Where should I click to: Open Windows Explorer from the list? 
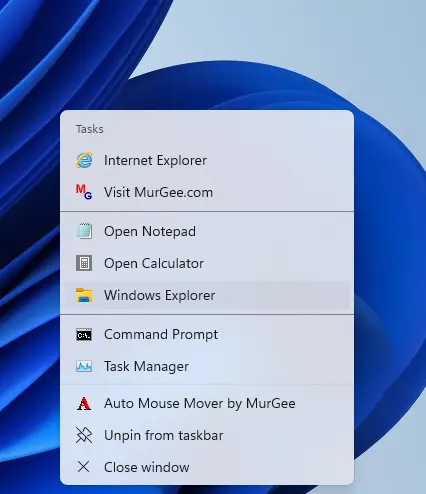(207, 295)
